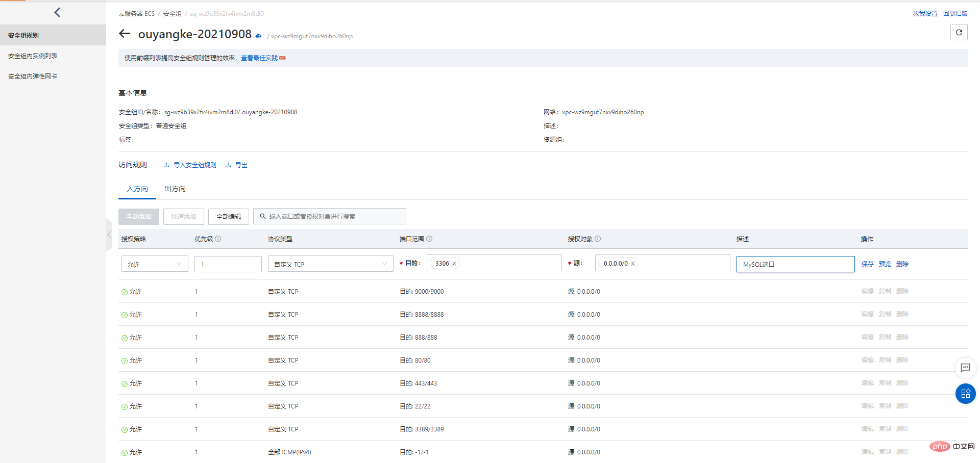The image size is (980, 463).
Task: Click the 教我设置 link
Action: [925, 14]
